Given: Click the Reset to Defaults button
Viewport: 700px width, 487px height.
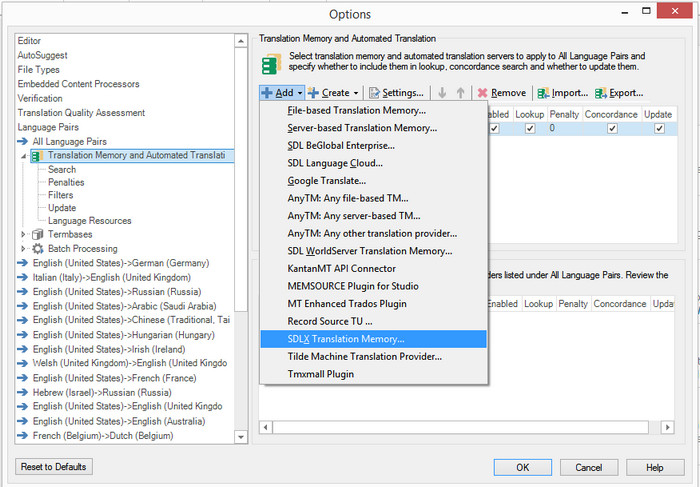Looking at the screenshot, I should [x=54, y=467].
